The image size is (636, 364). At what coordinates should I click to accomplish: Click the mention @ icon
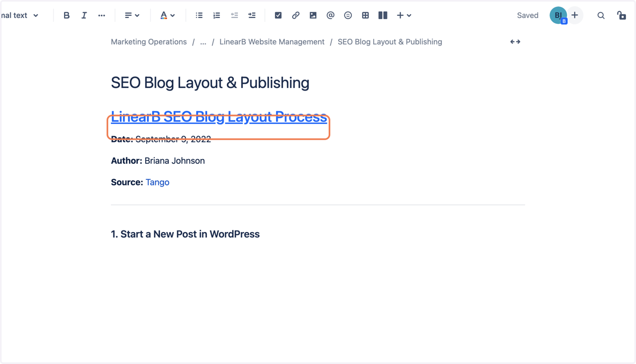pyautogui.click(x=331, y=15)
